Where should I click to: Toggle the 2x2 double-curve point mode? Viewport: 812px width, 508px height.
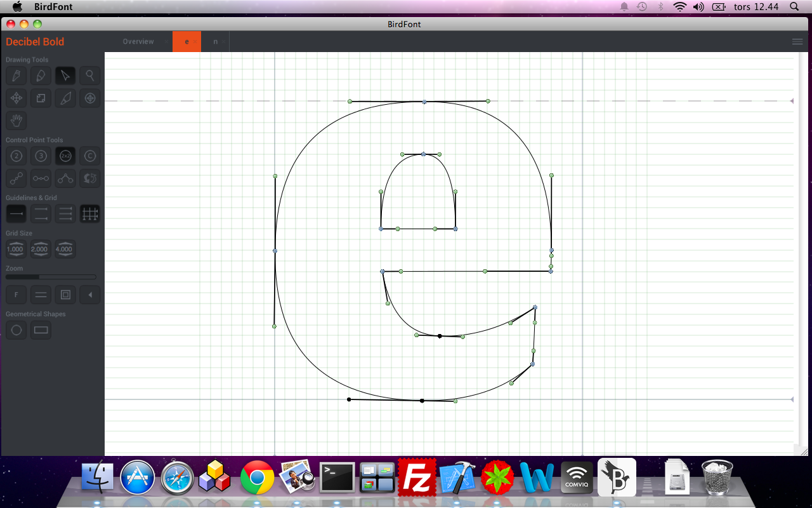coord(65,156)
